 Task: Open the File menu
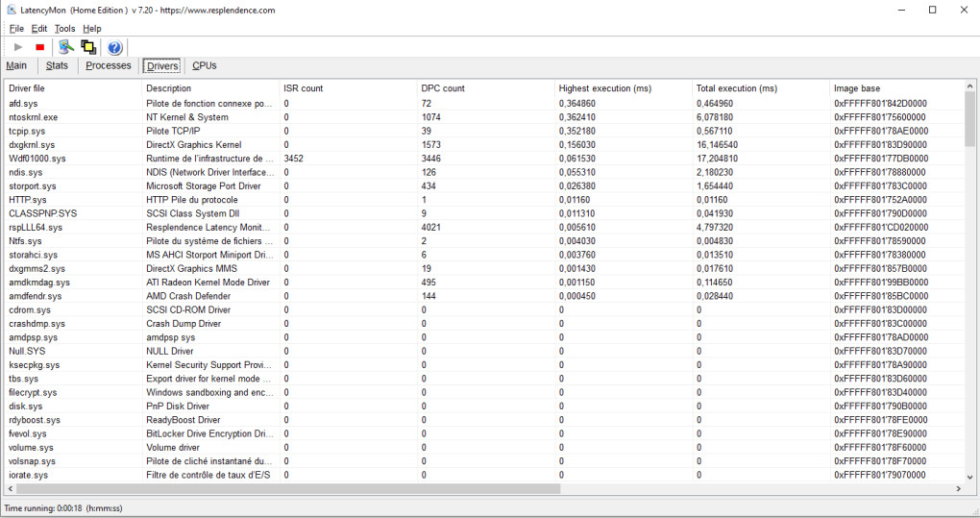(x=16, y=29)
